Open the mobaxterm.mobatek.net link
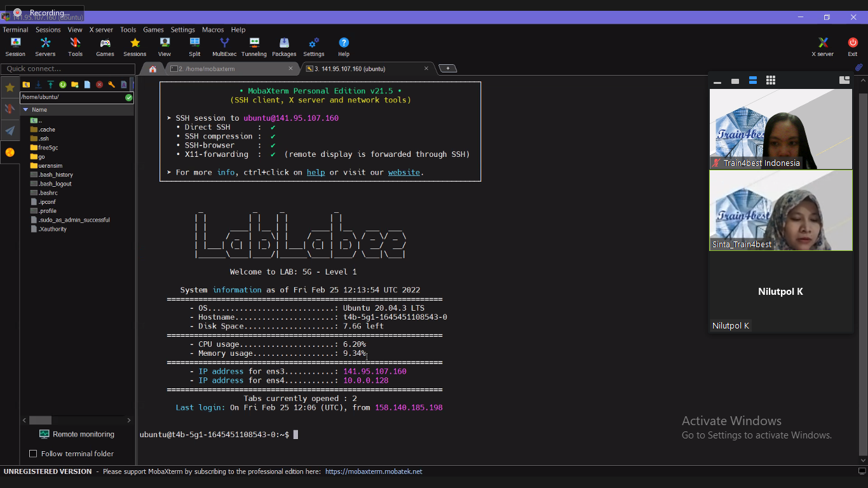868x488 pixels. point(374,471)
